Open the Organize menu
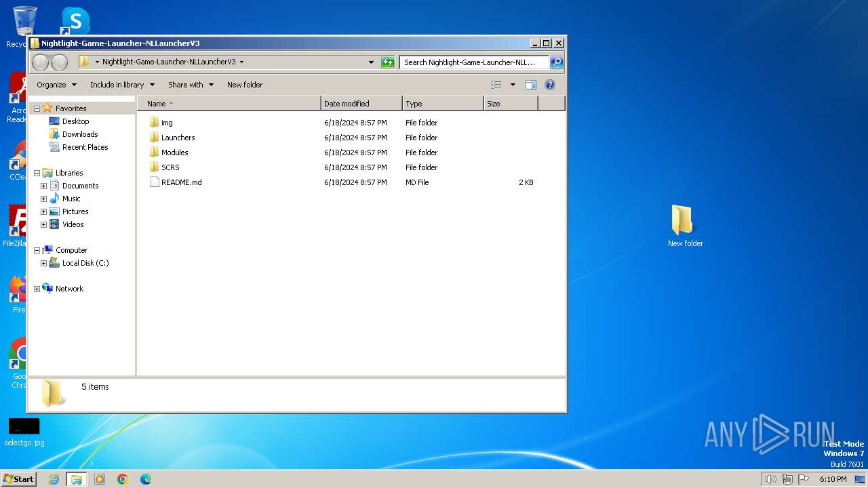868x488 pixels. (x=56, y=85)
